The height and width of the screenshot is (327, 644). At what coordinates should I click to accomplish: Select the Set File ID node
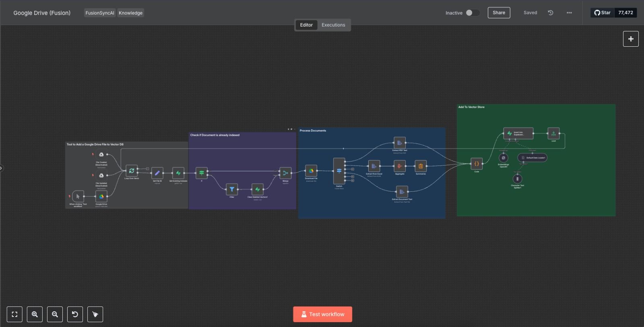[157, 173]
